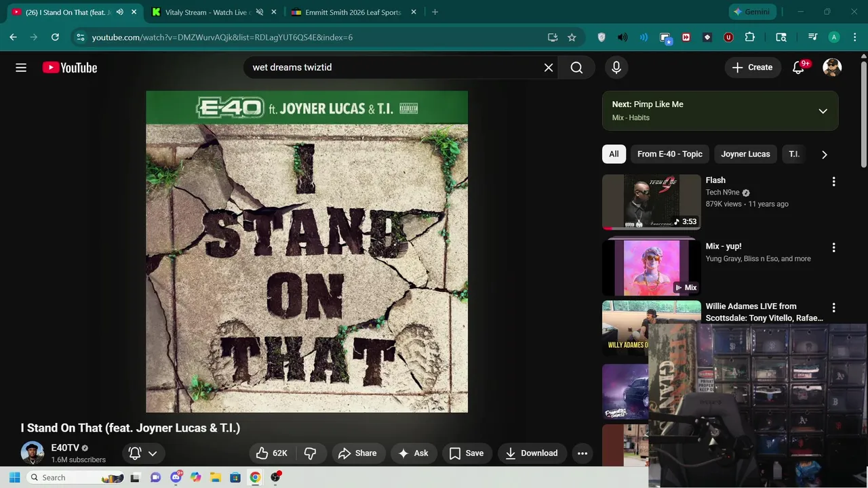Click the Windows taskbar Search box
This screenshot has width=868, height=488.
75,477
